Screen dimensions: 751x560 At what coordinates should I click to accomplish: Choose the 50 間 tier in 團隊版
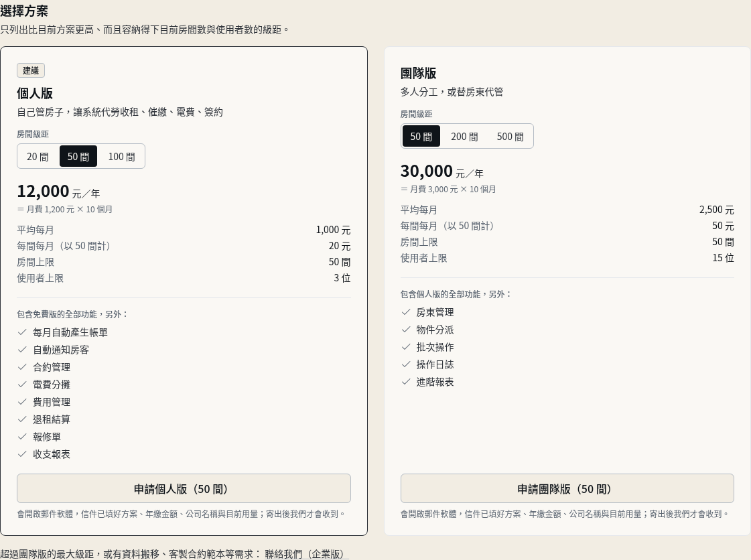coord(421,136)
